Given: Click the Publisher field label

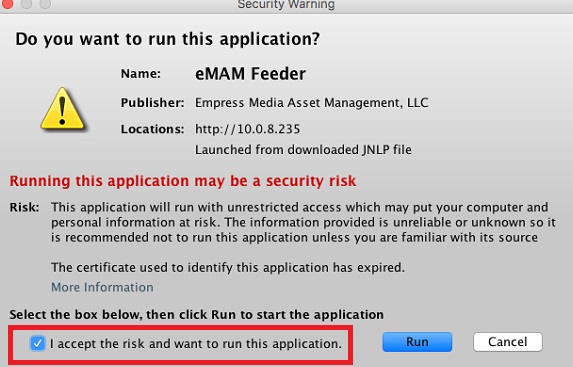Looking at the screenshot, I should click(x=152, y=103).
